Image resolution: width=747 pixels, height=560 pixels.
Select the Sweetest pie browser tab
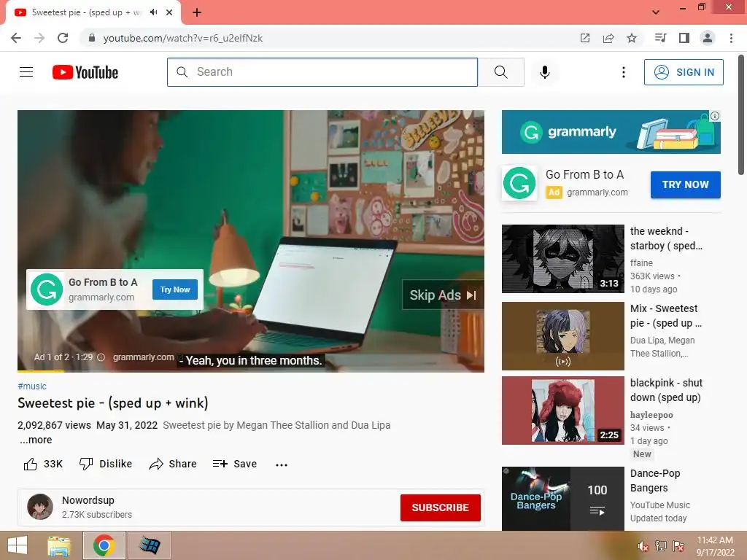pyautogui.click(x=93, y=12)
